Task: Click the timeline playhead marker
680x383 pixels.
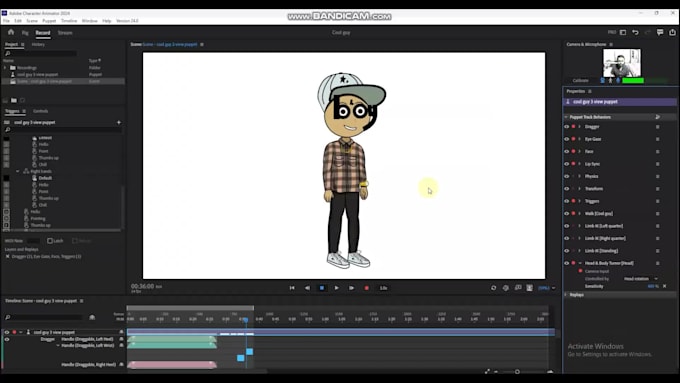Action: pyautogui.click(x=246, y=320)
